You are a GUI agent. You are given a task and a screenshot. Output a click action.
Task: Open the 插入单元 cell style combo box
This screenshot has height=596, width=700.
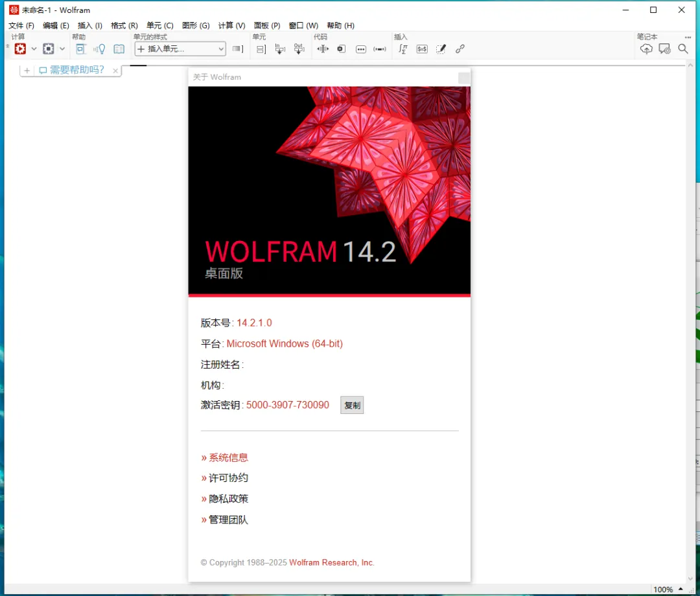tap(180, 49)
